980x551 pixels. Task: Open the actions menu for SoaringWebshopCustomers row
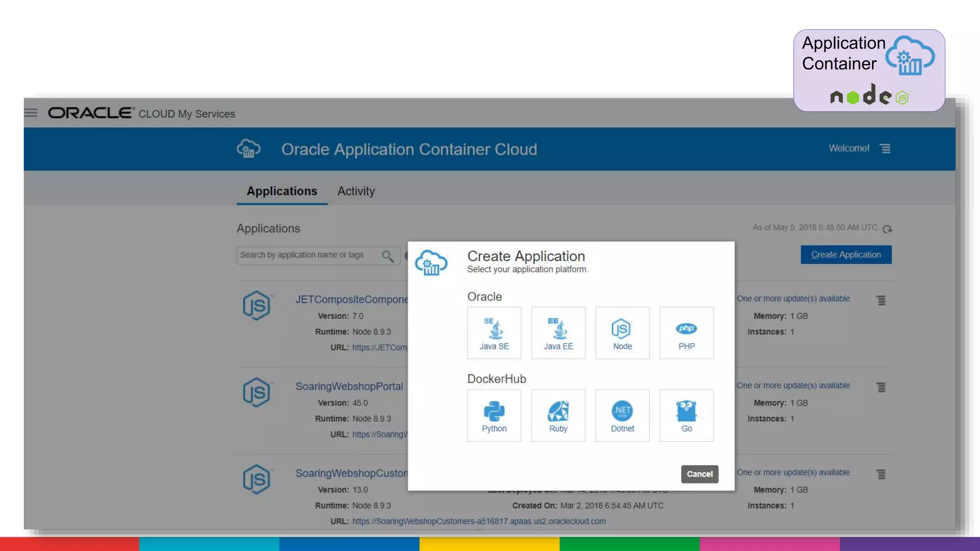[881, 474]
